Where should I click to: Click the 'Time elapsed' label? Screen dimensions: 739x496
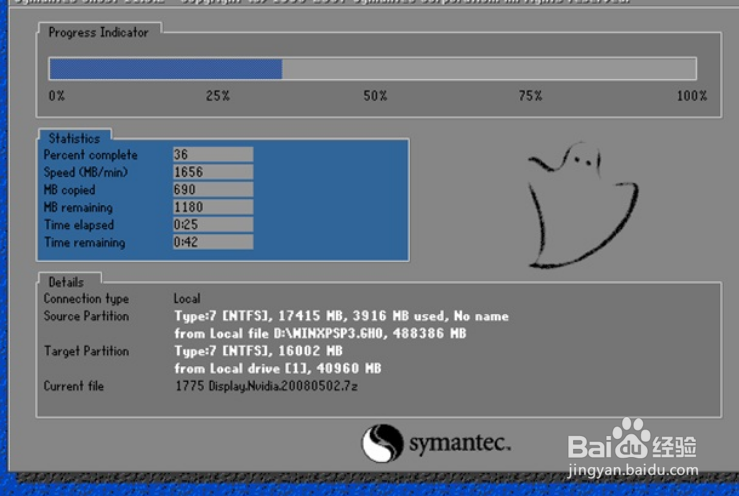tap(79, 225)
